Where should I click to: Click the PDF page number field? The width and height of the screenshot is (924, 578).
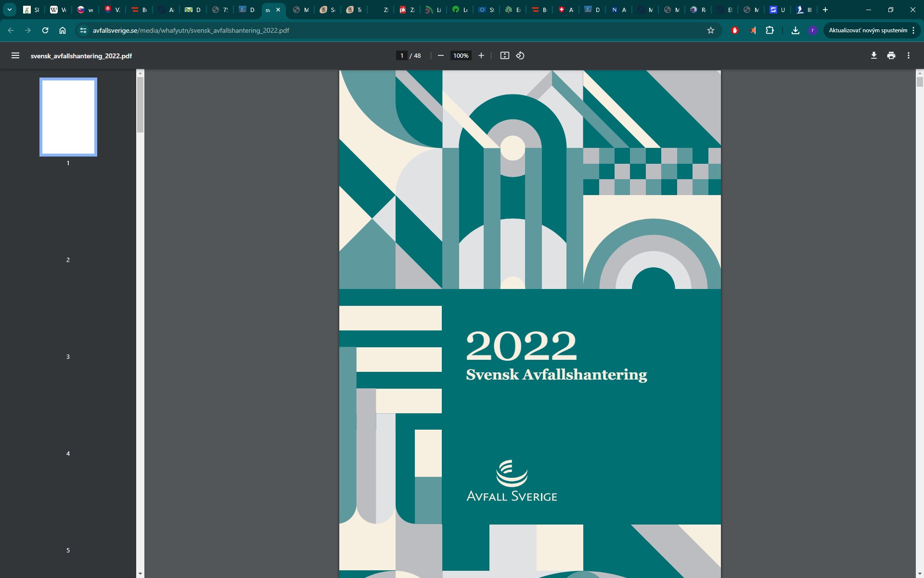click(x=402, y=56)
